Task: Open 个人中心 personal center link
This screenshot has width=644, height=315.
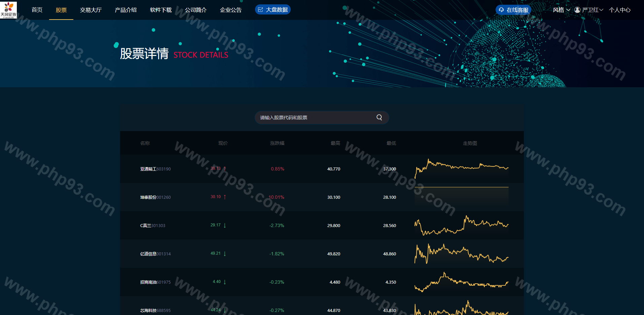Action: (x=619, y=10)
